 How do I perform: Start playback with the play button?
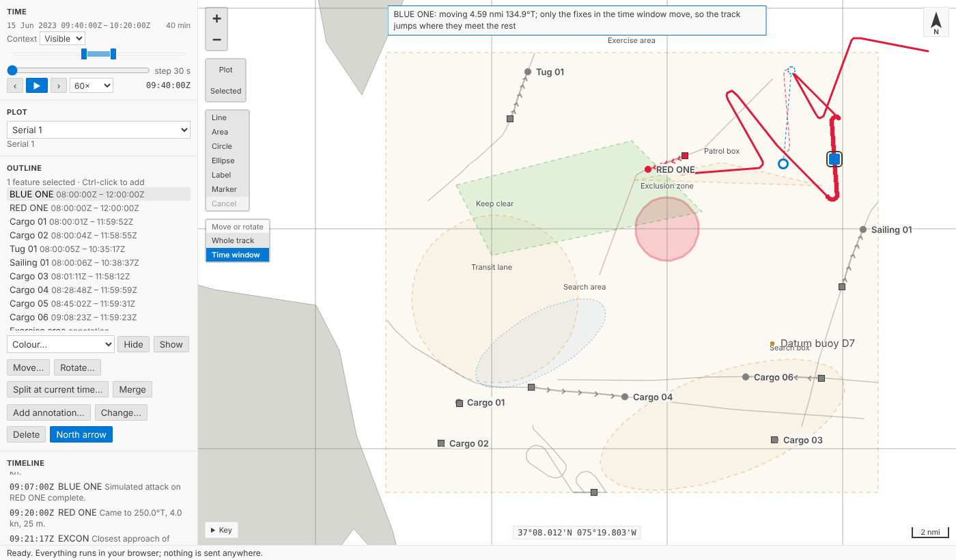coord(37,85)
